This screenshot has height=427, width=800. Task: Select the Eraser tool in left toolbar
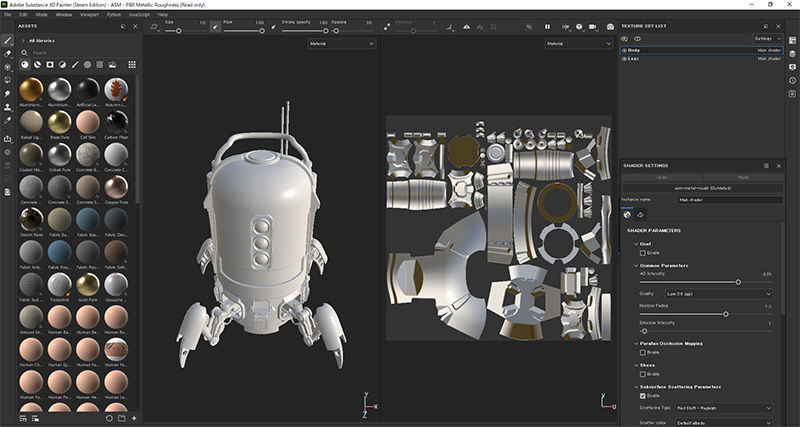pyautogui.click(x=8, y=53)
